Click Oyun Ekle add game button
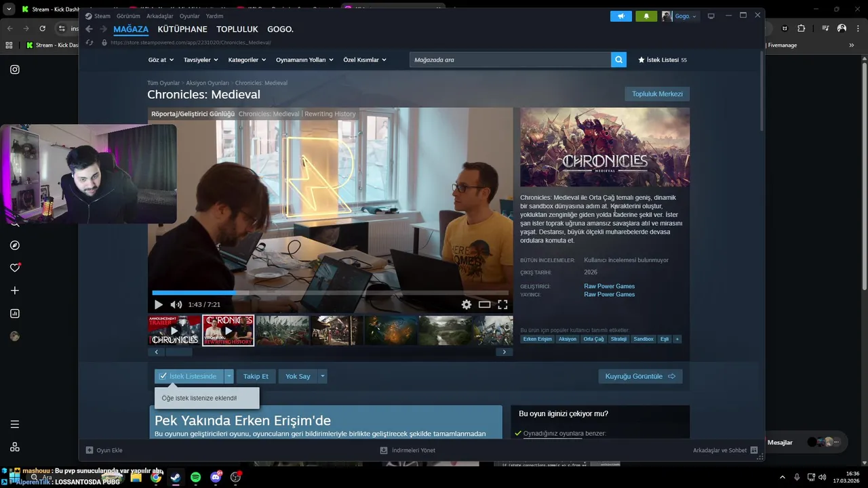Viewport: 868px width, 488px height. (104, 450)
